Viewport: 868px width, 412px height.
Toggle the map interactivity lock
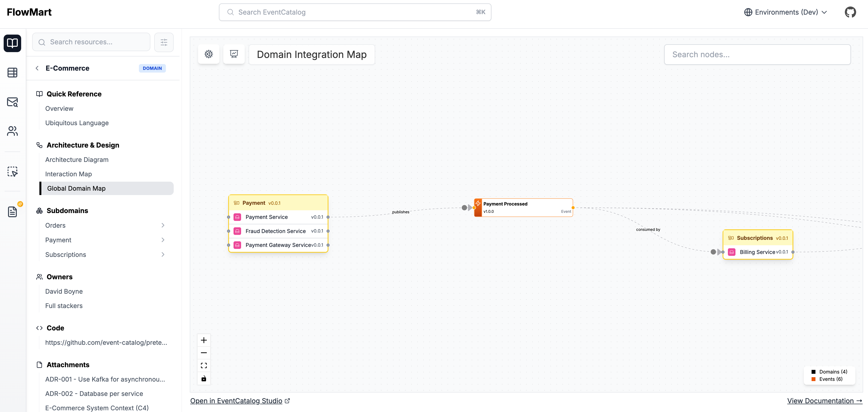(x=204, y=378)
